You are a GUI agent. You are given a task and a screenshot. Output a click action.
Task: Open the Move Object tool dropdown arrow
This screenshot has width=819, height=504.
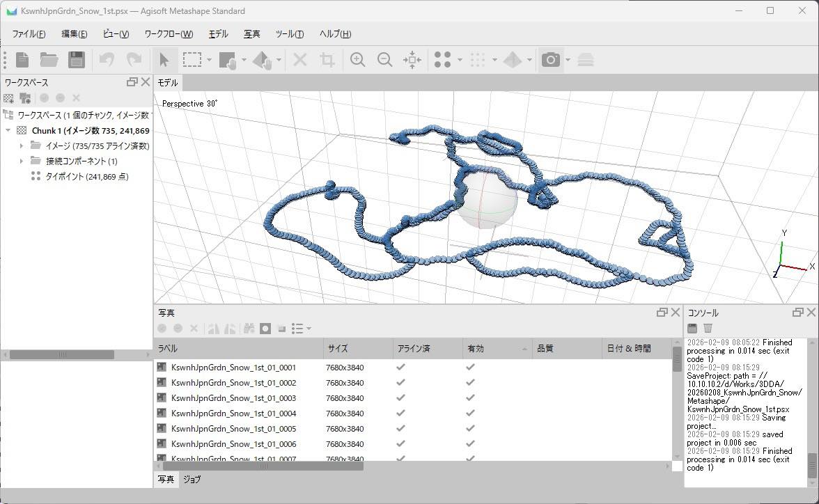(x=279, y=60)
